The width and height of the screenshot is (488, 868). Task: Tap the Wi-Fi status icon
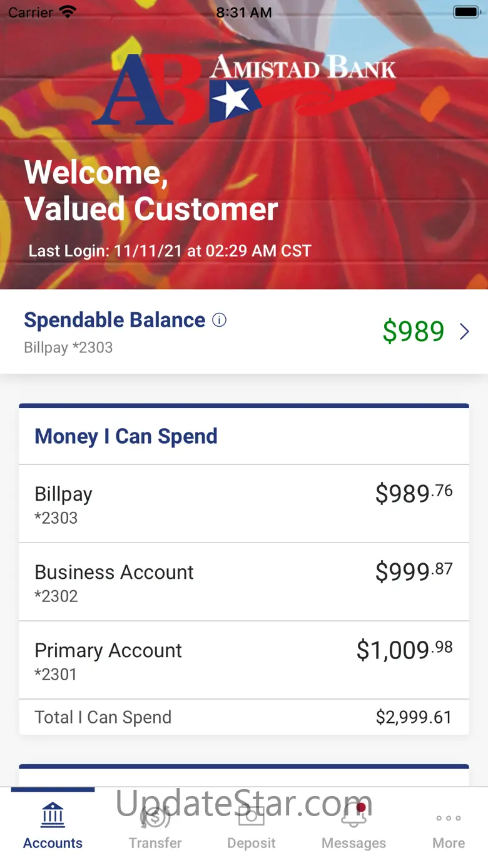click(67, 13)
